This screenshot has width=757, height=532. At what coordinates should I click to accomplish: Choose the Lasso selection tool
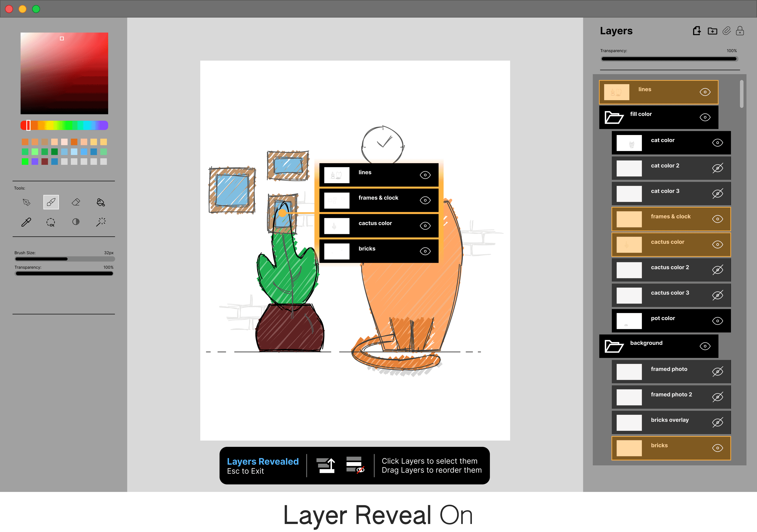tap(51, 222)
